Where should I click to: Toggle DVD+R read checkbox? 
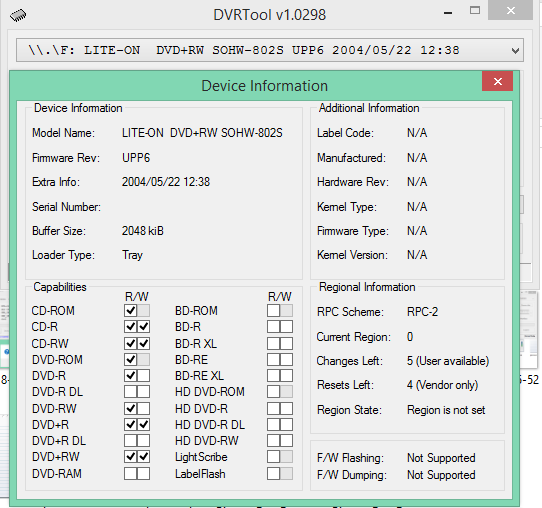coord(131,424)
